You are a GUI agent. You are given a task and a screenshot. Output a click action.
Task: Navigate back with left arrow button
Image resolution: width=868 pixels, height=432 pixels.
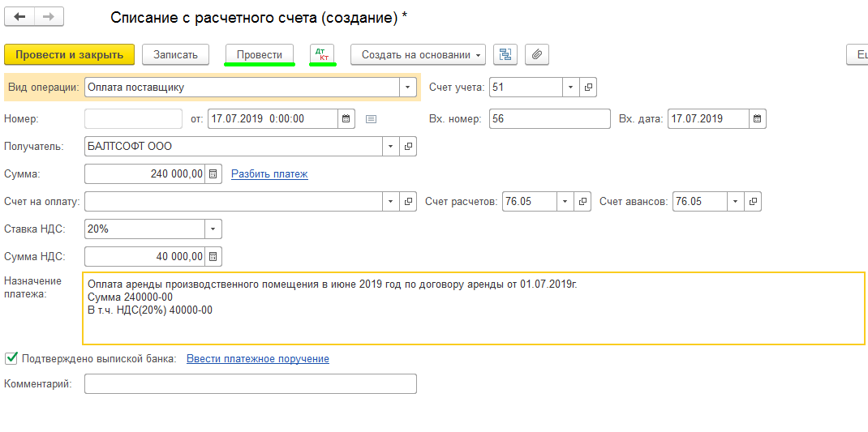(19, 16)
